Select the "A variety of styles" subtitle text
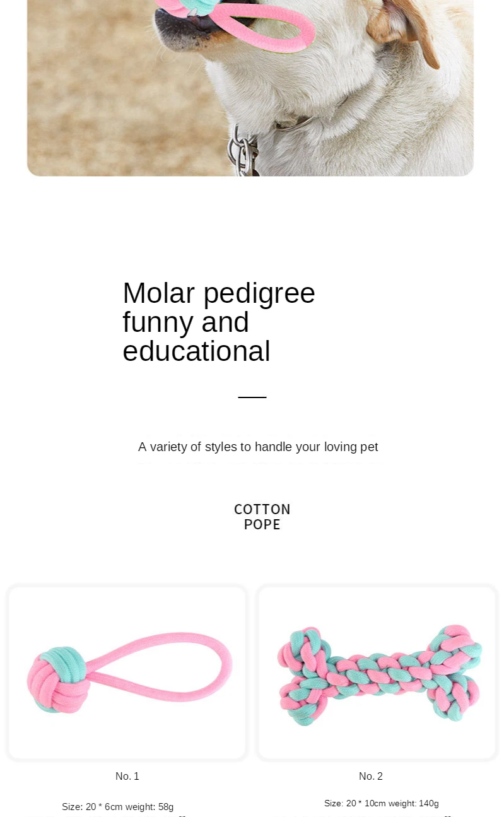 point(258,447)
